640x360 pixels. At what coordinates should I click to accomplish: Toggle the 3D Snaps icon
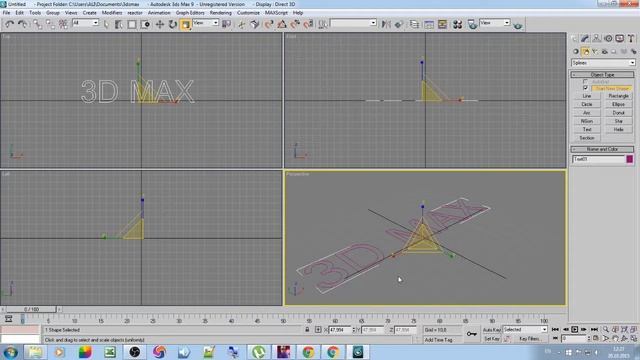tap(269, 24)
